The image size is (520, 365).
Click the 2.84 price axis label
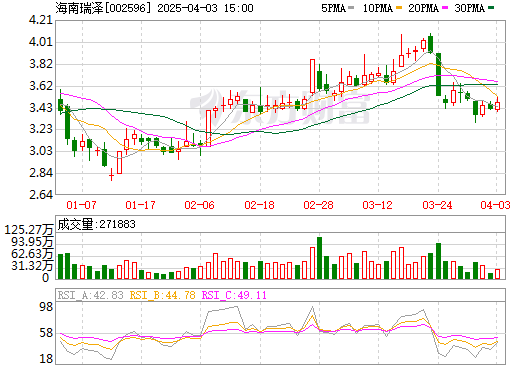coord(41,173)
